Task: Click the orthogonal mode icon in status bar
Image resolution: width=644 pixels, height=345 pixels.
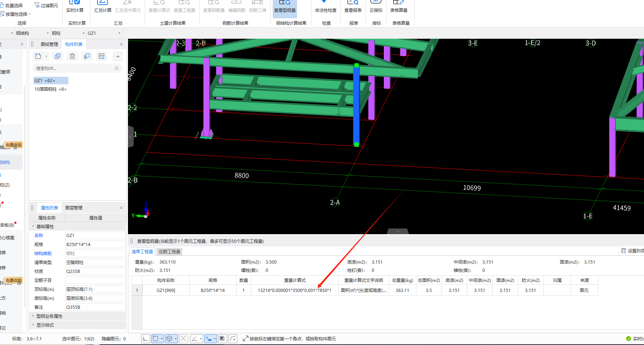Action: click(x=145, y=339)
